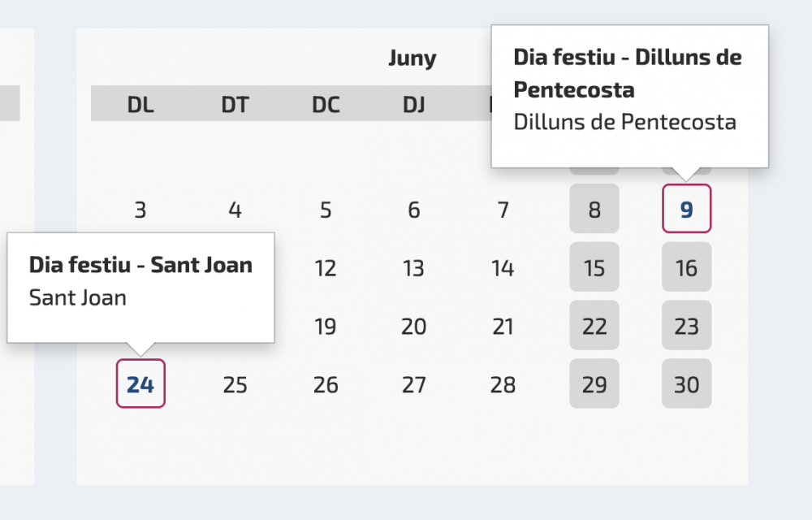Click the date 7 cell

(503, 210)
